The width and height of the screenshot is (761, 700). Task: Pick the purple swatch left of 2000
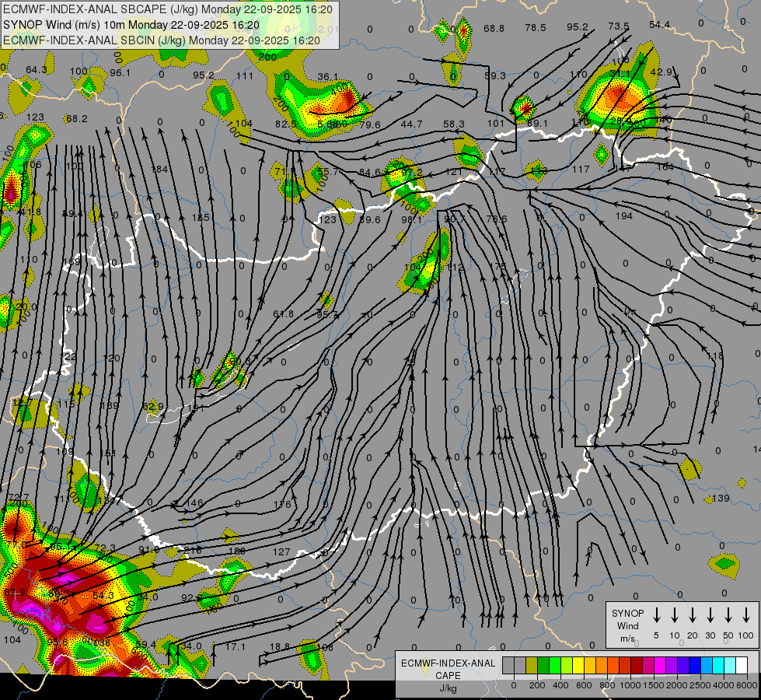pyautogui.click(x=671, y=666)
